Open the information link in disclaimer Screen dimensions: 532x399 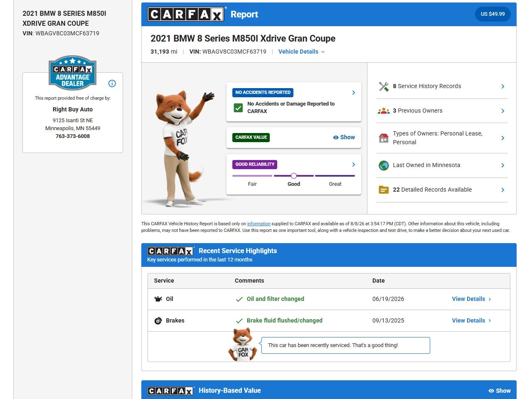(259, 224)
